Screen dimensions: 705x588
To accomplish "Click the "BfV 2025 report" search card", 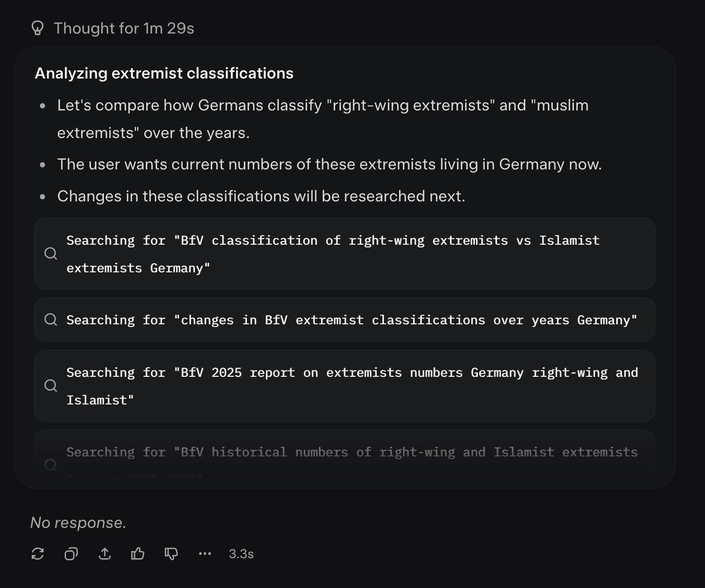I will coord(344,386).
